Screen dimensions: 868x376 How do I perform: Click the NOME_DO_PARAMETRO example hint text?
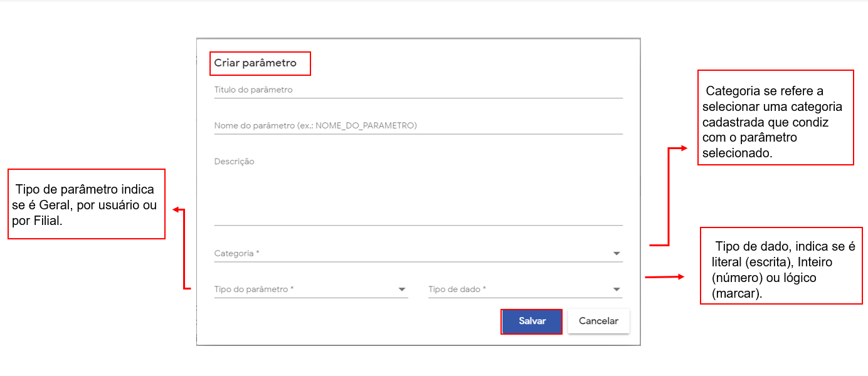(x=366, y=125)
